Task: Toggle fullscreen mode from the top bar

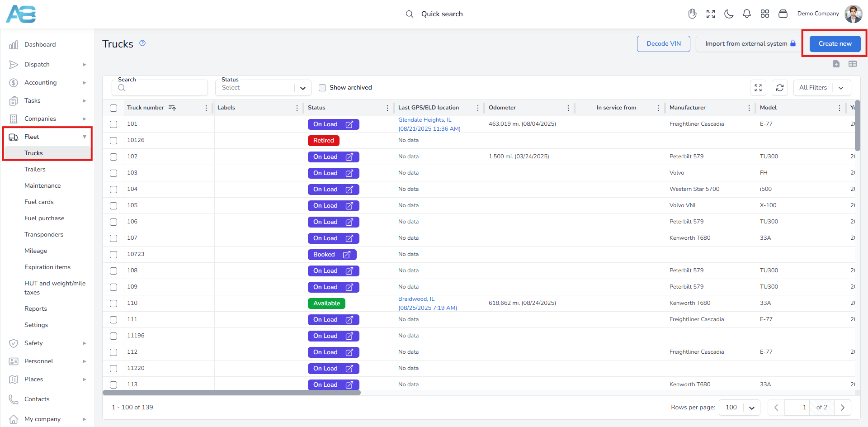Action: pyautogui.click(x=711, y=14)
